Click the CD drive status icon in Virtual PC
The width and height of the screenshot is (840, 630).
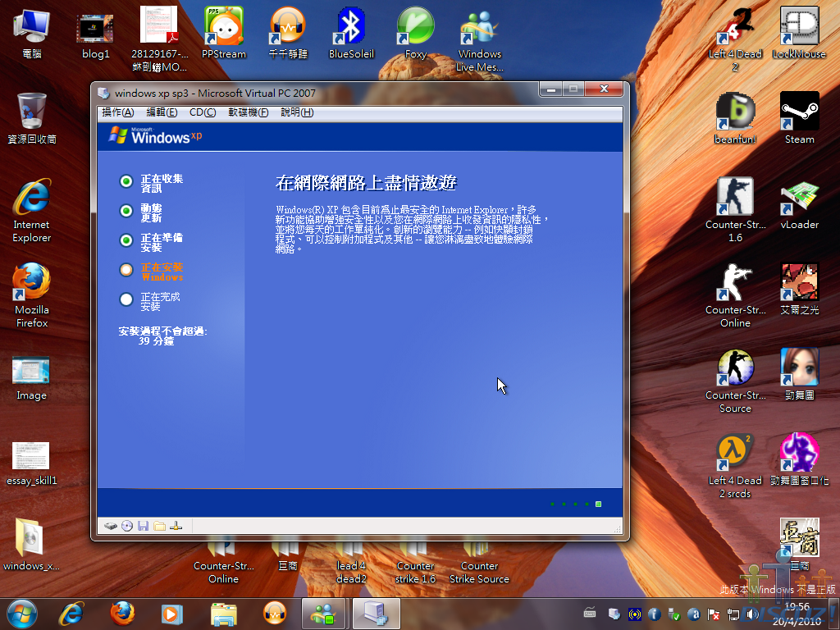pos(127,526)
